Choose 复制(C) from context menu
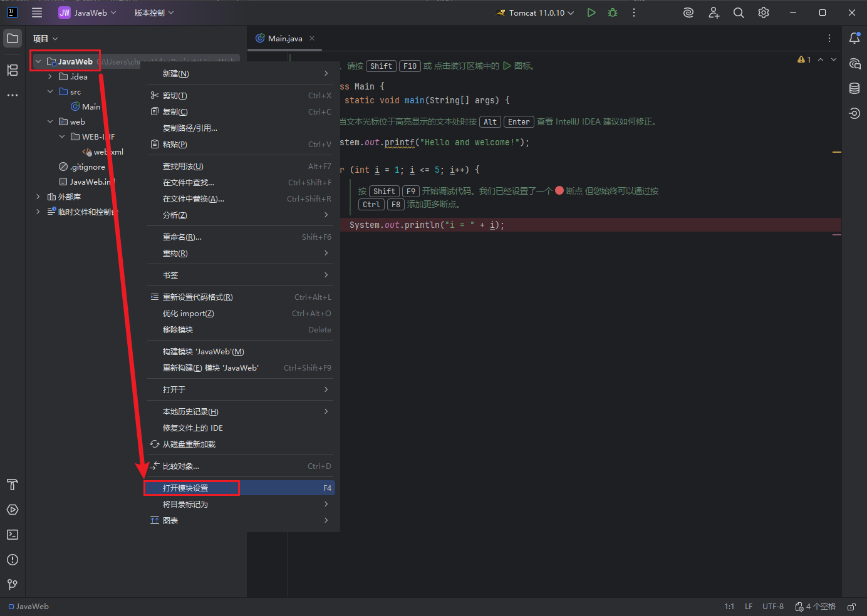The height and width of the screenshot is (616, 867). 241,111
